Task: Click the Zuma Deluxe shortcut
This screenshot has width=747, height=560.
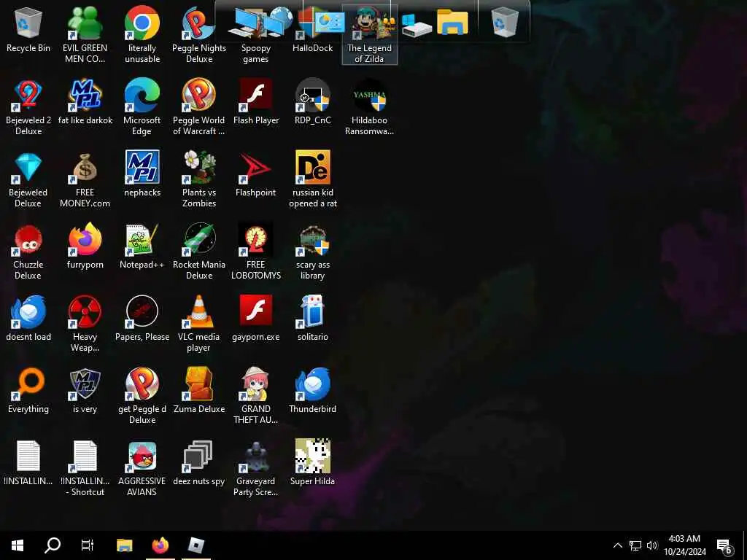Action: coord(199,391)
